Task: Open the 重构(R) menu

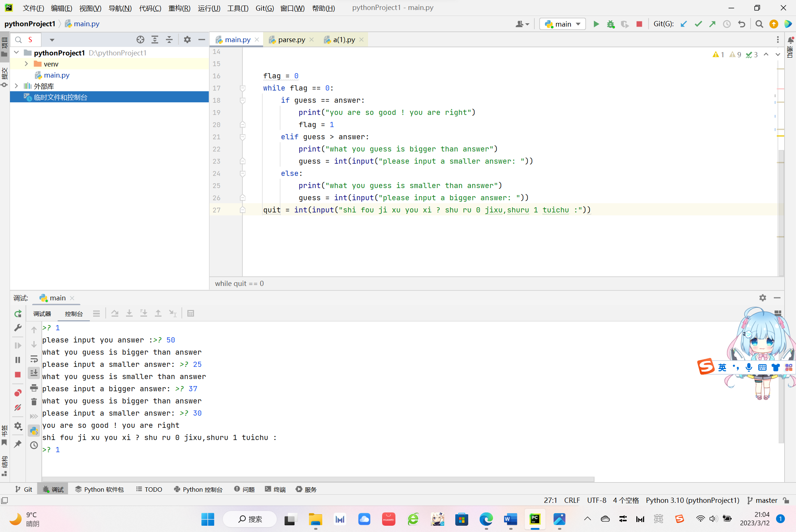Action: [179, 8]
